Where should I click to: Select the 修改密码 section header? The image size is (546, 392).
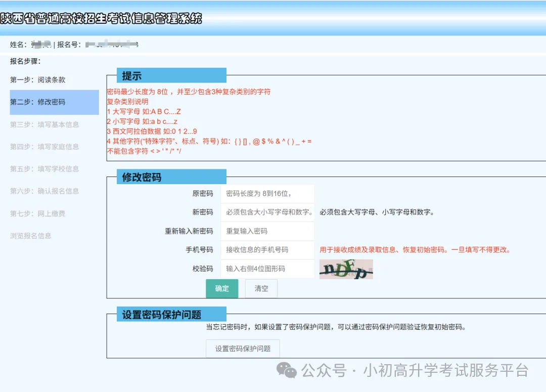pos(171,177)
